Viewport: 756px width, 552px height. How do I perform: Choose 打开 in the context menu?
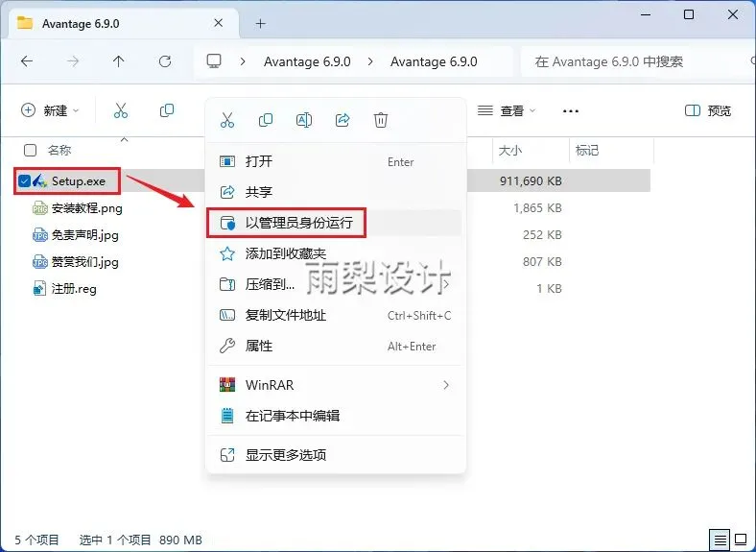335,161
